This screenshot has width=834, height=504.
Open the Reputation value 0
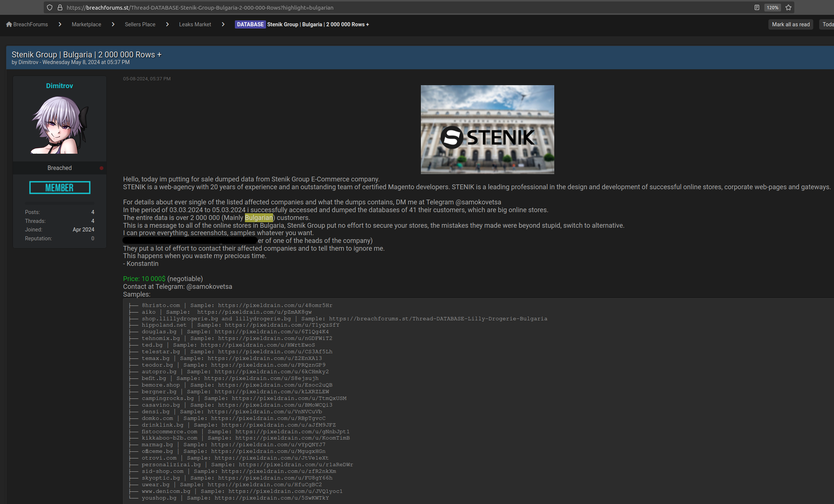[x=93, y=238]
